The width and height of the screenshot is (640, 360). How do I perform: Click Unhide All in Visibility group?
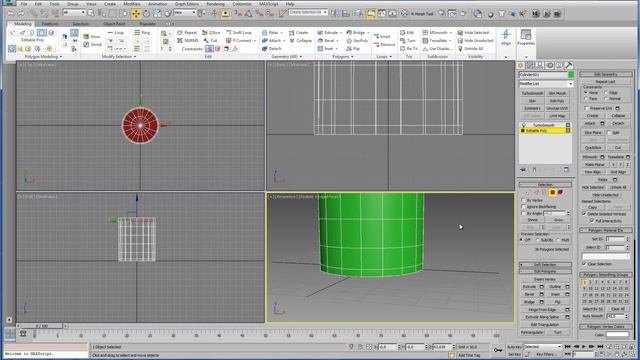click(x=470, y=49)
